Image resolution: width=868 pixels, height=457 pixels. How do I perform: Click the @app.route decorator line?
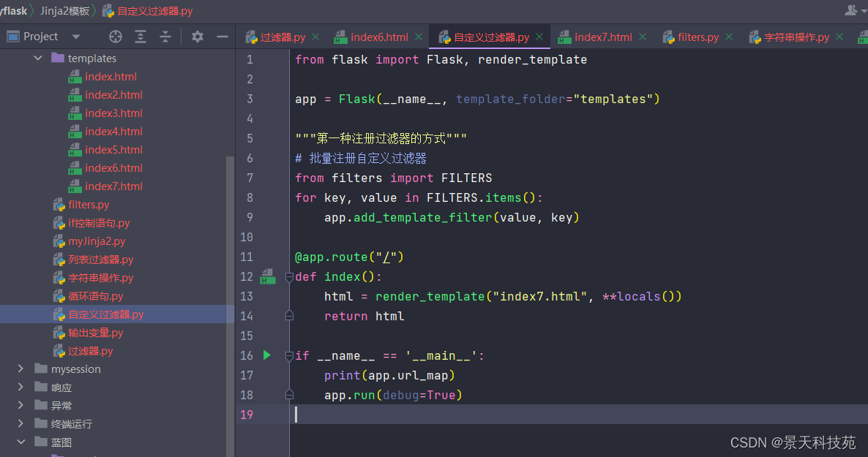349,257
